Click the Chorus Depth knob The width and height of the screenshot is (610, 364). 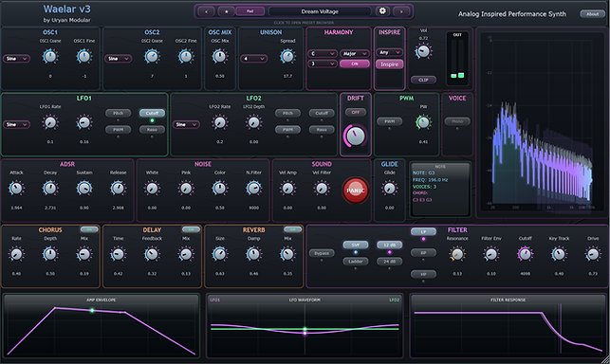[x=50, y=254]
